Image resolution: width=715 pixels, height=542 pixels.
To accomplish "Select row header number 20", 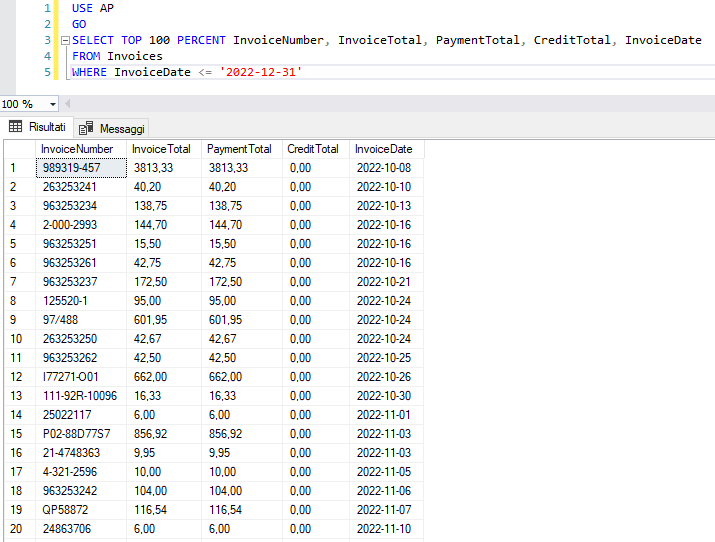I will click(20, 529).
